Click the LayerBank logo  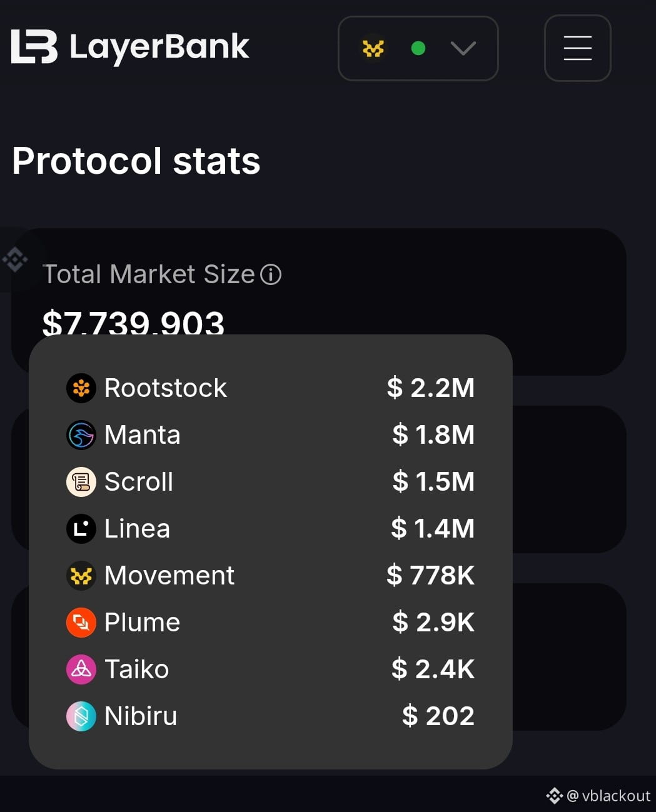click(130, 47)
